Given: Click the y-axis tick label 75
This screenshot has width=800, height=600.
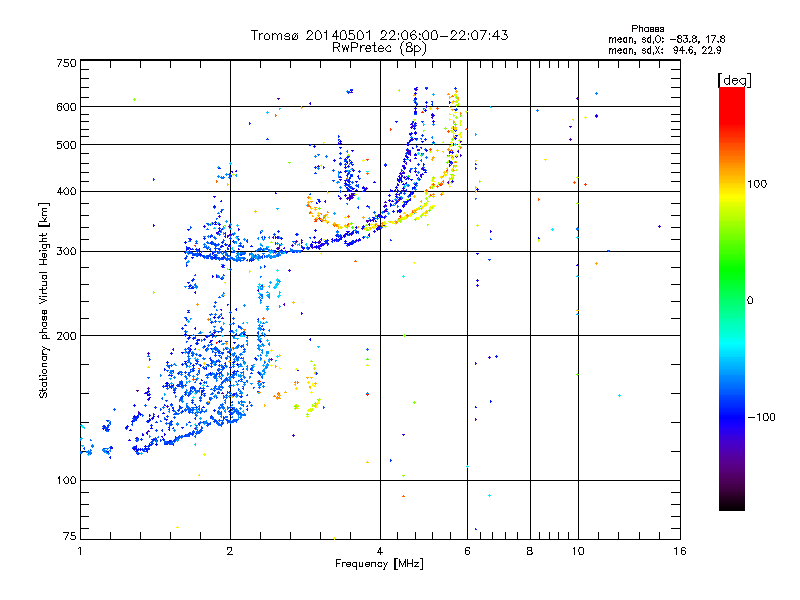Looking at the screenshot, I should [70, 536].
